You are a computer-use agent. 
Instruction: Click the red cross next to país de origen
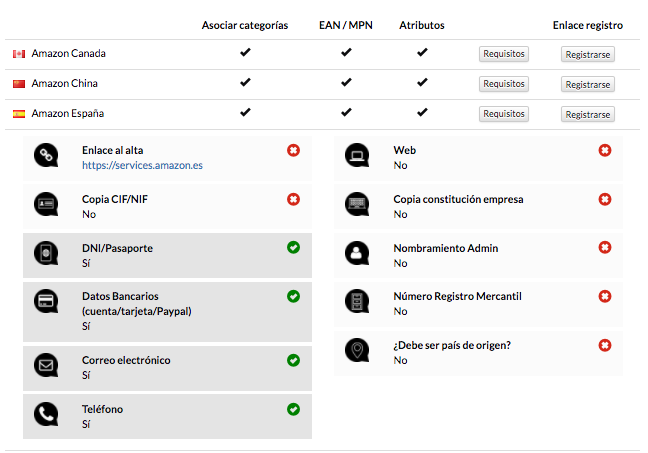click(x=605, y=345)
